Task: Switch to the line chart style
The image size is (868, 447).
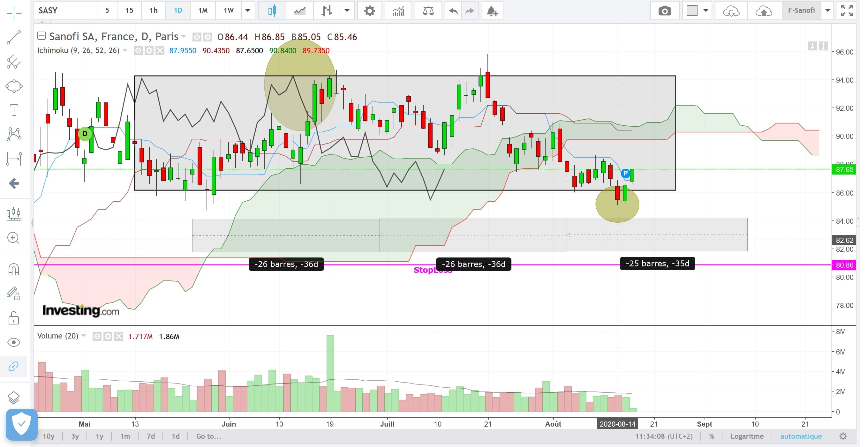Action: (x=299, y=11)
